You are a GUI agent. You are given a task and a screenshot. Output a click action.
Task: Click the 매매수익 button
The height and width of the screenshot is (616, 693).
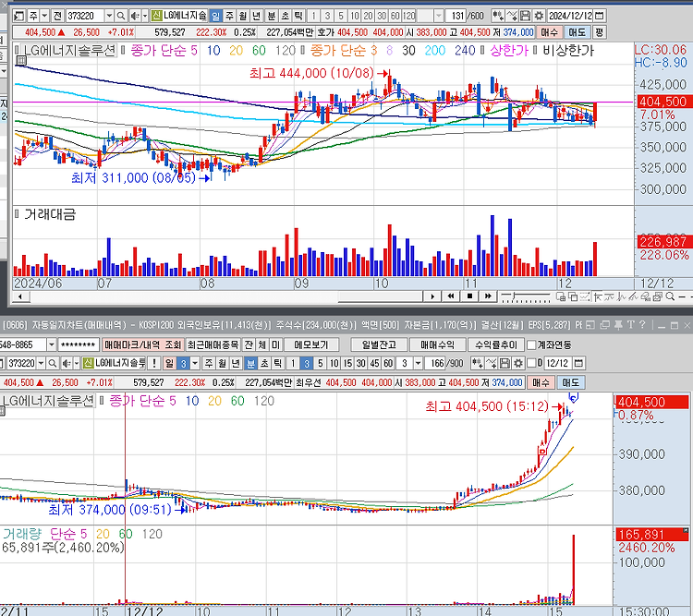[438, 344]
